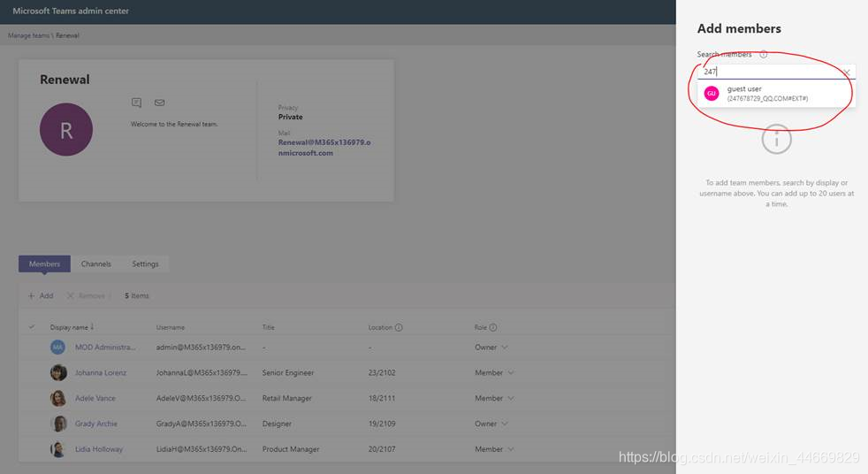868x474 pixels.
Task: Go to Manage teams breadcrumb
Action: pyautogui.click(x=28, y=35)
